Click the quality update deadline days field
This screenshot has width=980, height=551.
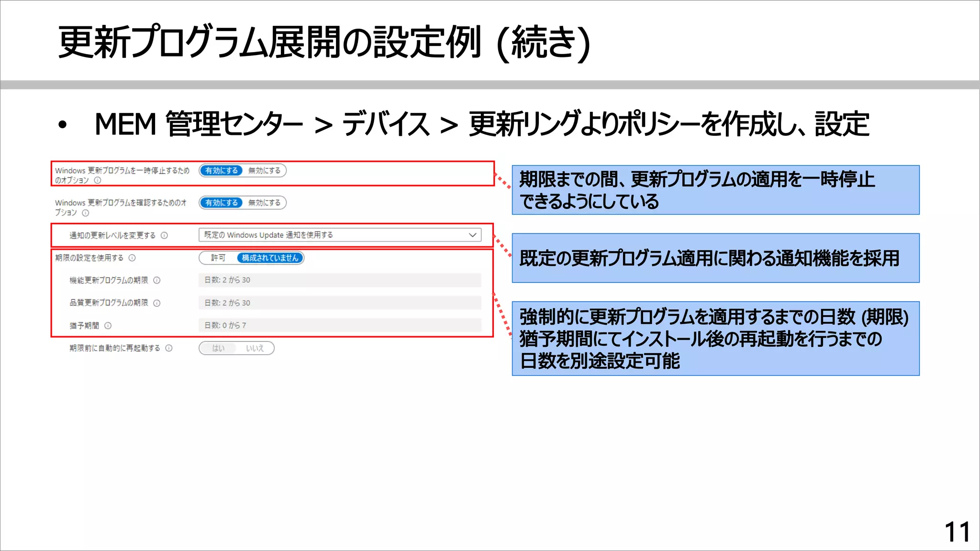click(x=340, y=303)
